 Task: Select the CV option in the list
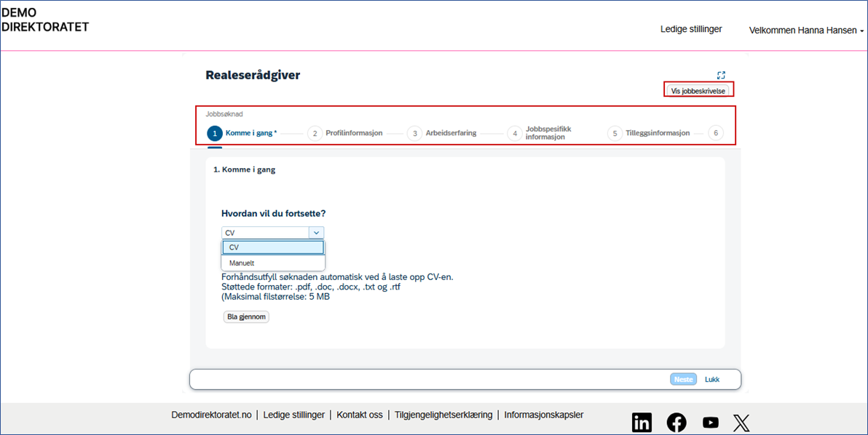pos(273,247)
